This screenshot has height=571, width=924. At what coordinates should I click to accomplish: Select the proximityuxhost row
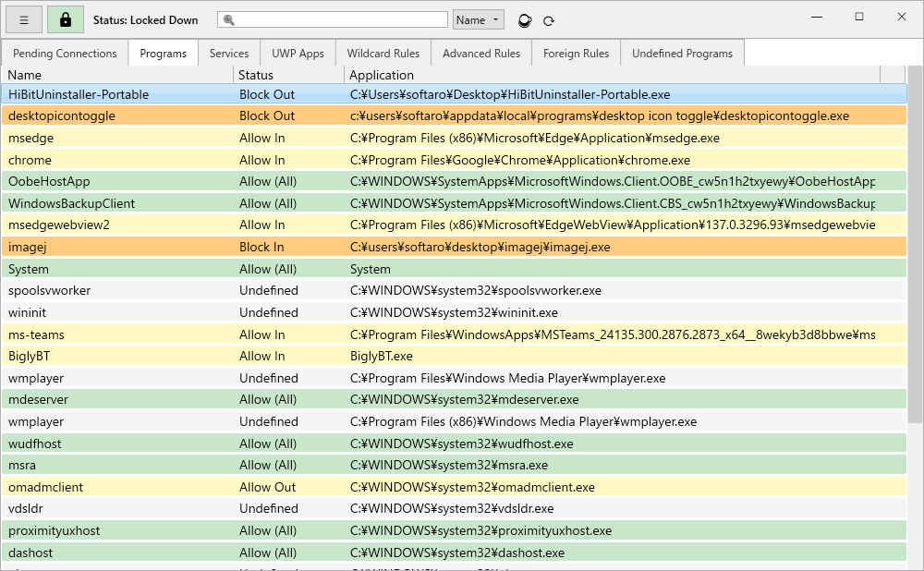[x=454, y=530]
